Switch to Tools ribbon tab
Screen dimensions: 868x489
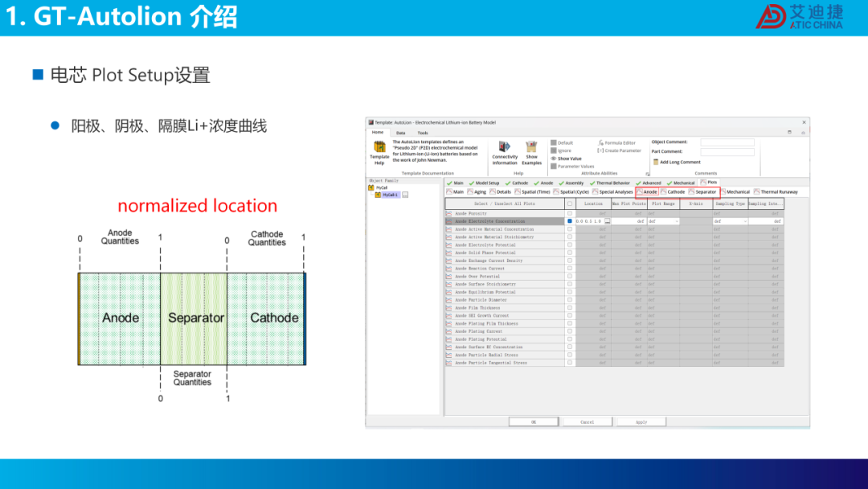[x=423, y=133]
